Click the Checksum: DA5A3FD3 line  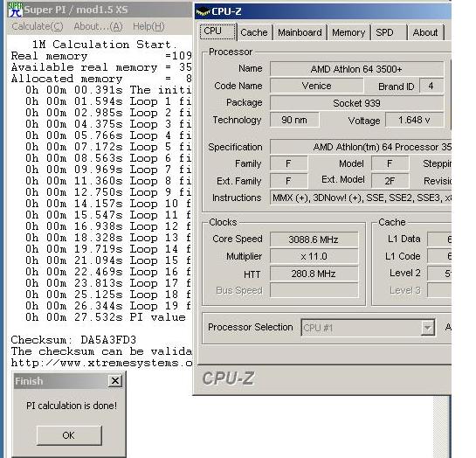[x=73, y=340]
